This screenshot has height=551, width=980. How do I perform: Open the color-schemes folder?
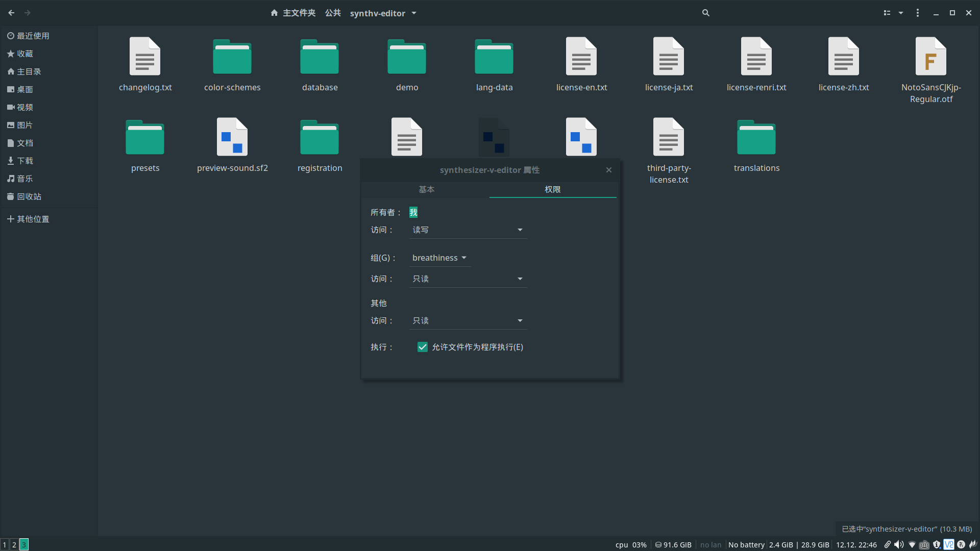click(232, 57)
